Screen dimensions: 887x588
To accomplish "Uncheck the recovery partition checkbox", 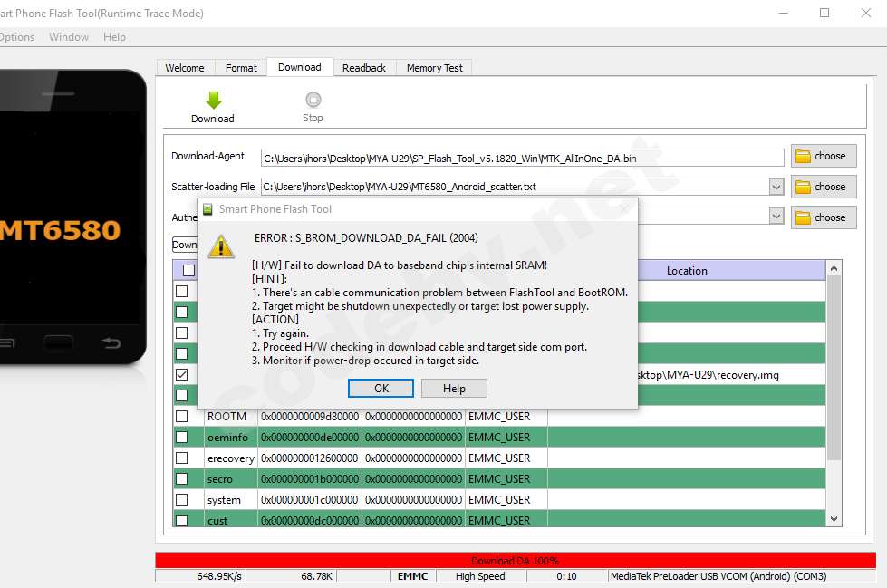I will pos(182,374).
